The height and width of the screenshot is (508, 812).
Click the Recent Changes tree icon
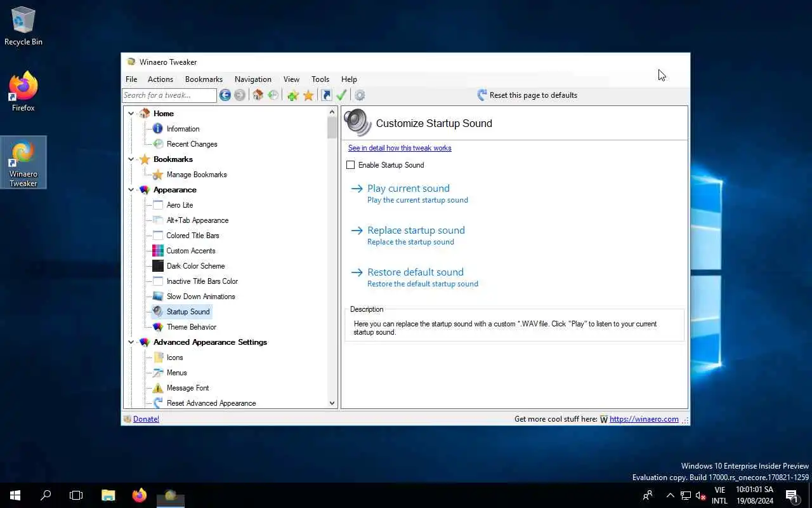click(x=158, y=144)
